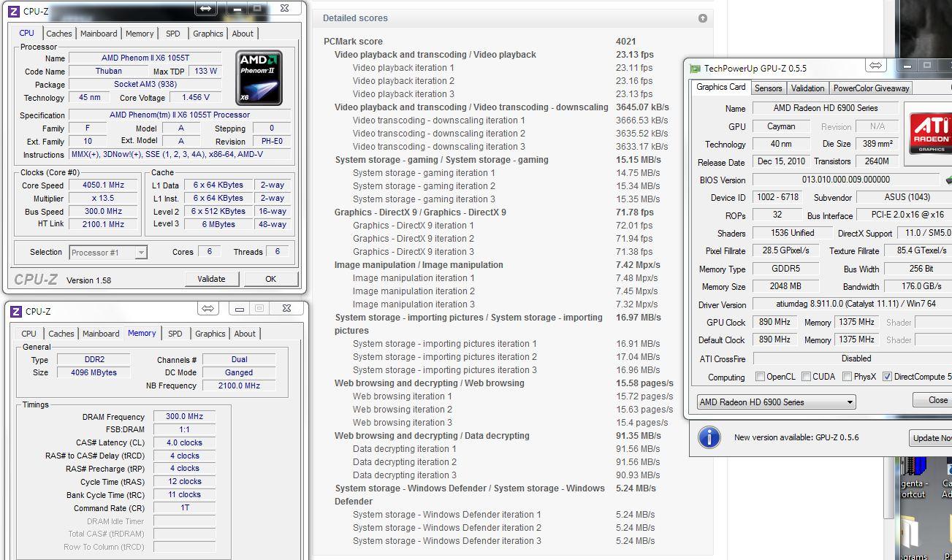
Task: Click the double-arrow icon in the CPU tab CPU-Z title bar
Action: [x=206, y=9]
